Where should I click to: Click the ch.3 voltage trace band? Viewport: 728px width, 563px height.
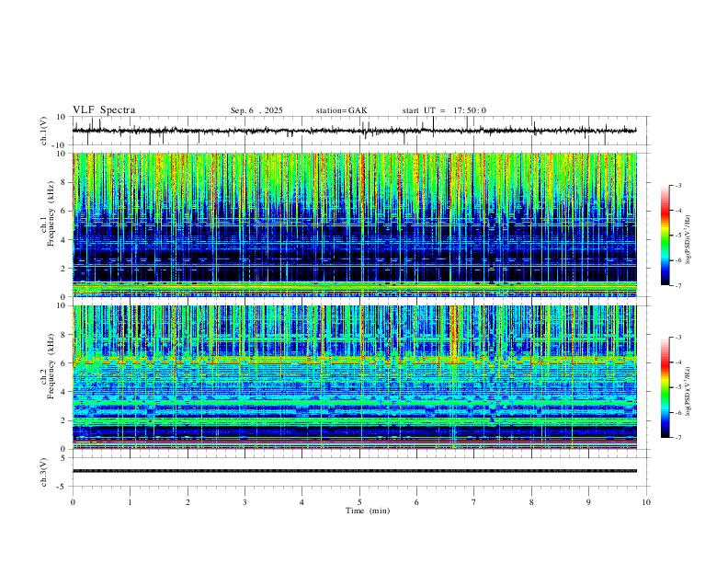(x=354, y=471)
